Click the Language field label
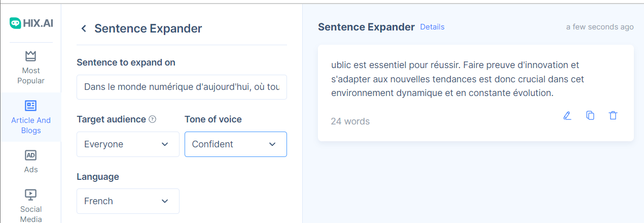Viewport: 644px width, 223px height. tap(98, 177)
